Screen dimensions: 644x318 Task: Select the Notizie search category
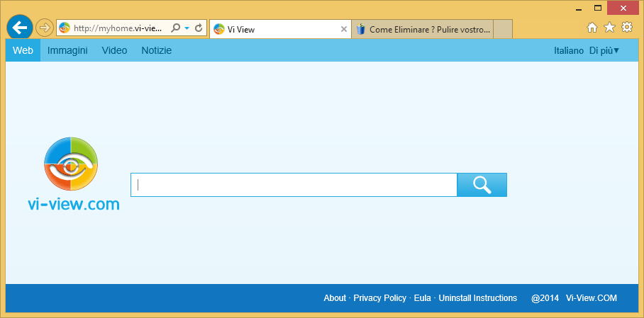pos(156,50)
